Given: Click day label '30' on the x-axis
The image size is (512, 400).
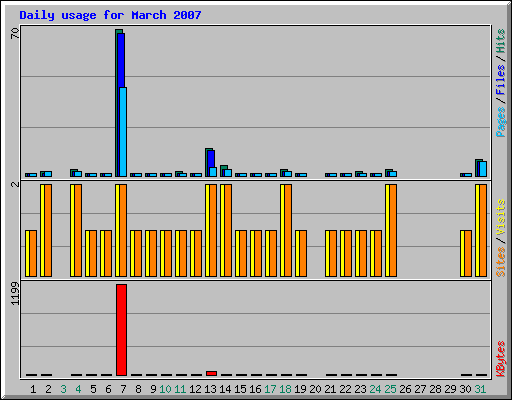Looking at the screenshot, I should [x=465, y=389].
